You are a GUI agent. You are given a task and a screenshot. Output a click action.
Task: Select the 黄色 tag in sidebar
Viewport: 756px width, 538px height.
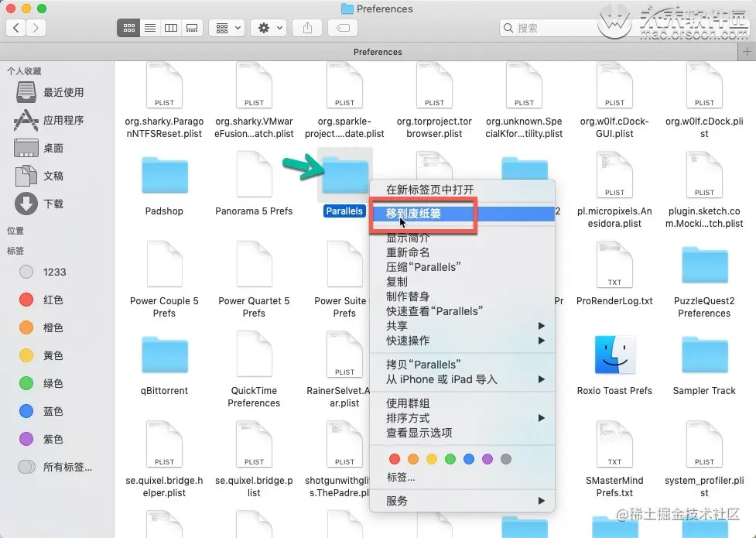click(42, 355)
